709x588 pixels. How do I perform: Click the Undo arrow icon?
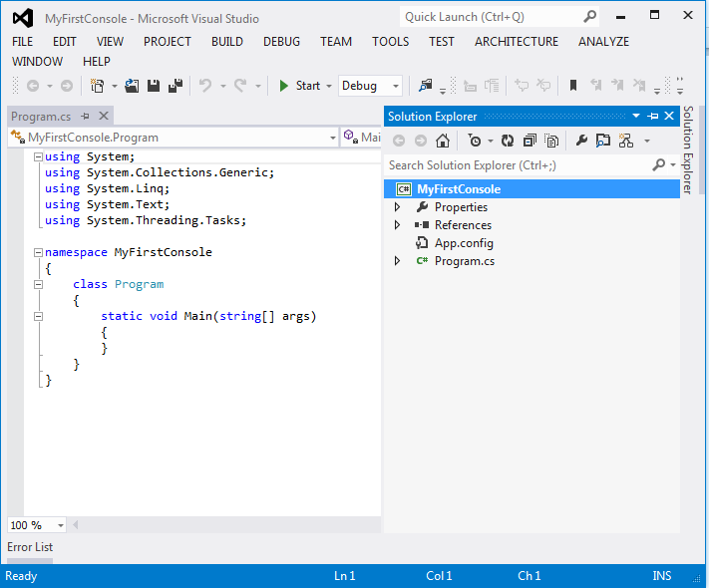point(205,86)
